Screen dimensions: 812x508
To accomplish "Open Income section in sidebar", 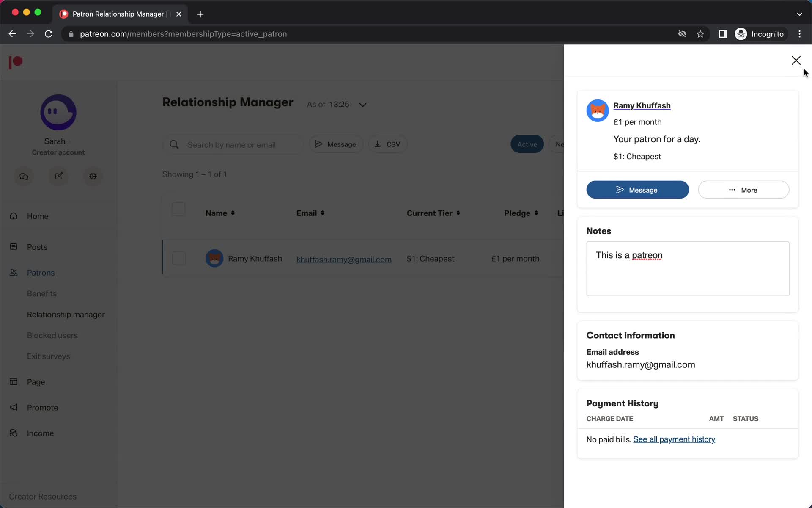I will pos(40,433).
